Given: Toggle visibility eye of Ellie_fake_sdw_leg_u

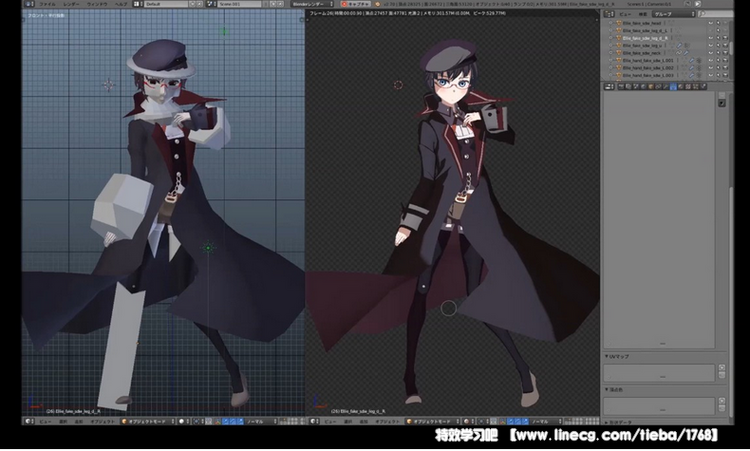Looking at the screenshot, I should [711, 45].
